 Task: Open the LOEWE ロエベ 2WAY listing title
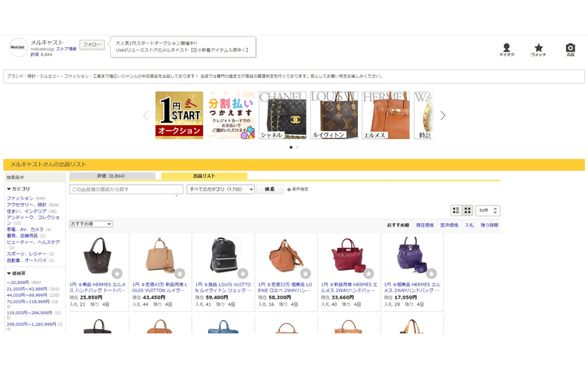pos(285,288)
